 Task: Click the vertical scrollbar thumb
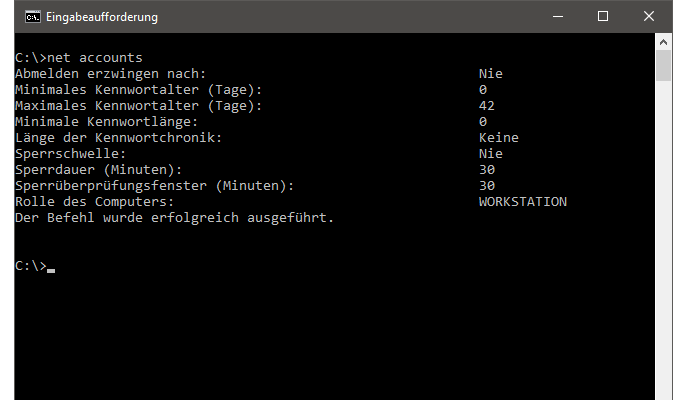663,68
